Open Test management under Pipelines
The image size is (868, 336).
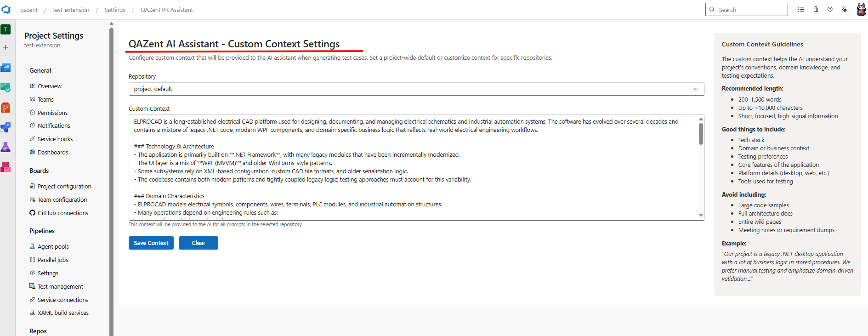coord(60,286)
